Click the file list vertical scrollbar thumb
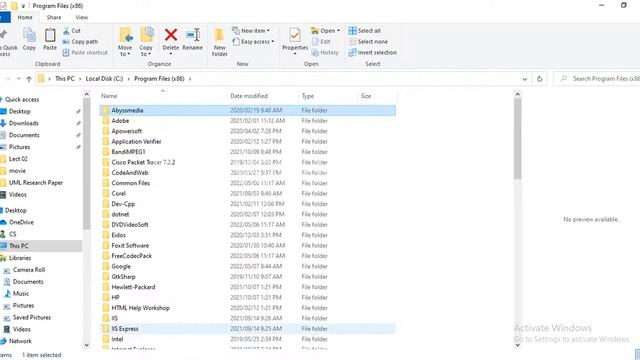 pyautogui.click(x=518, y=139)
